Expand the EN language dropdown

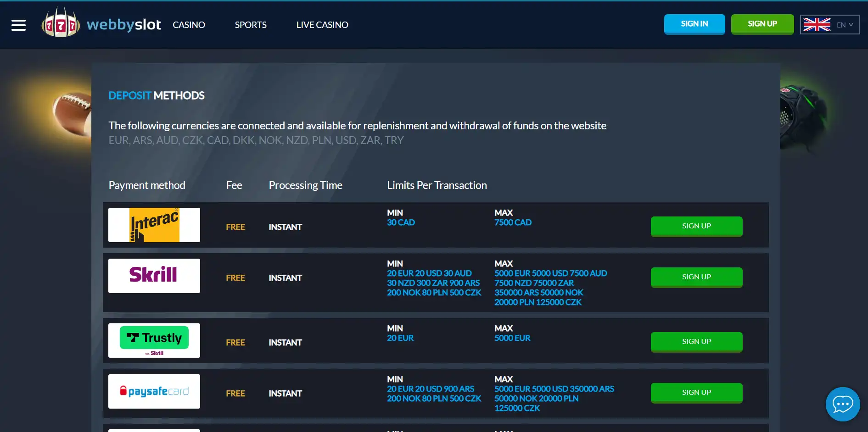click(845, 25)
